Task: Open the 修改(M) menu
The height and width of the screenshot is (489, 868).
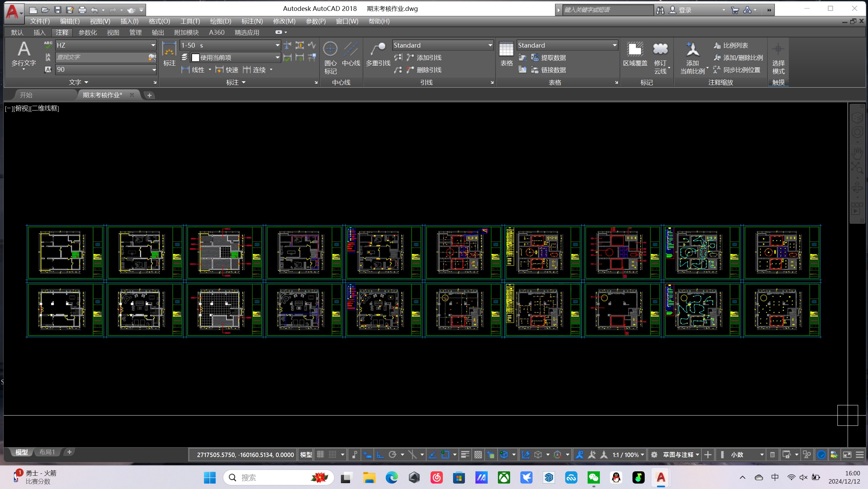Action: click(x=284, y=21)
